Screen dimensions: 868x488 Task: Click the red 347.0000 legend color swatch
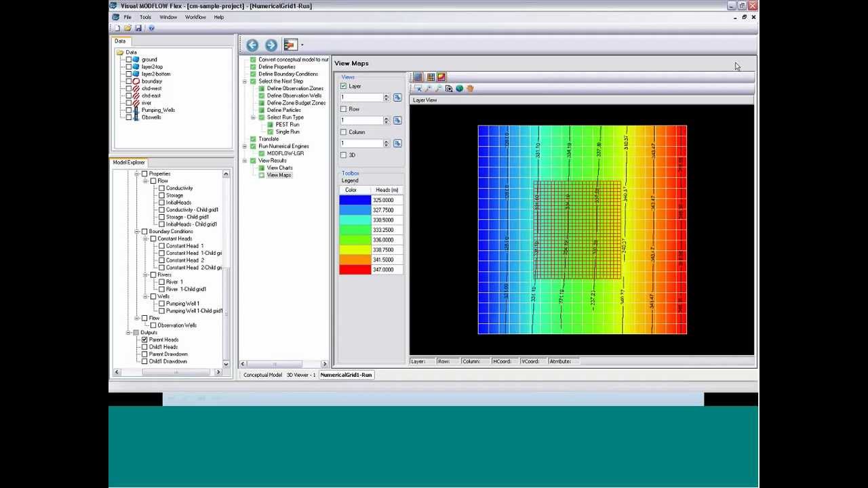(355, 270)
